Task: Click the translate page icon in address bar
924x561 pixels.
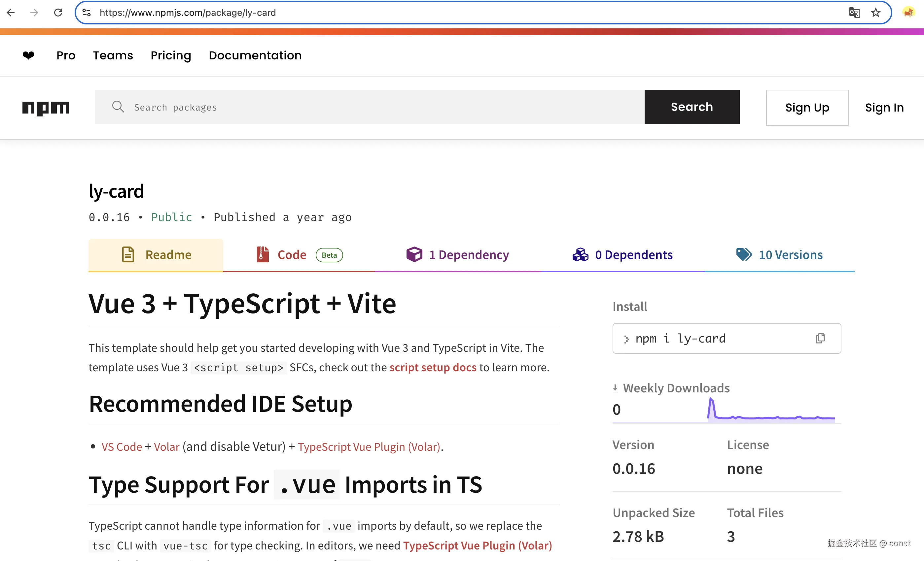Action: click(x=854, y=13)
